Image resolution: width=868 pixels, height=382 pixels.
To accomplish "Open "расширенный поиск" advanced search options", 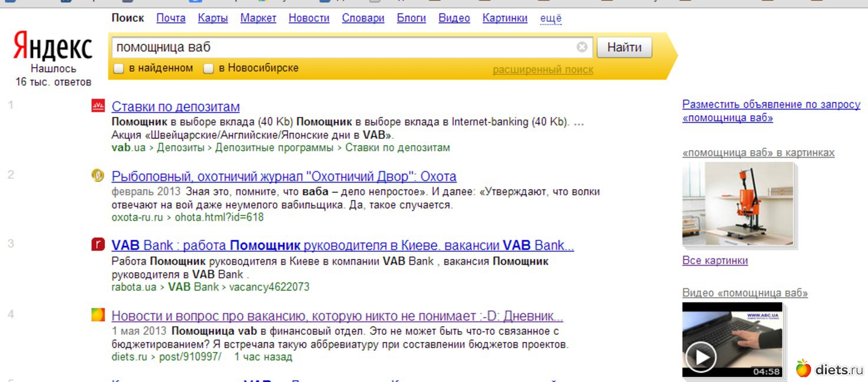I will 543,70.
